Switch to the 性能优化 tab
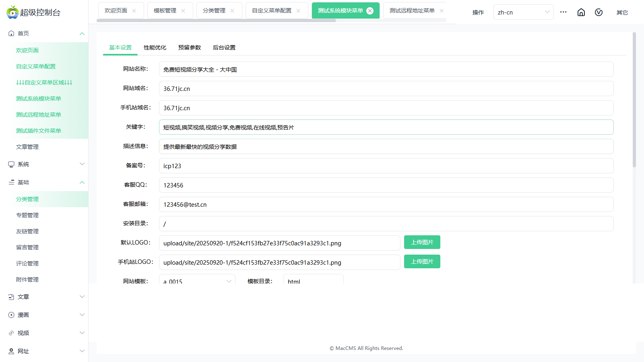 point(155,47)
